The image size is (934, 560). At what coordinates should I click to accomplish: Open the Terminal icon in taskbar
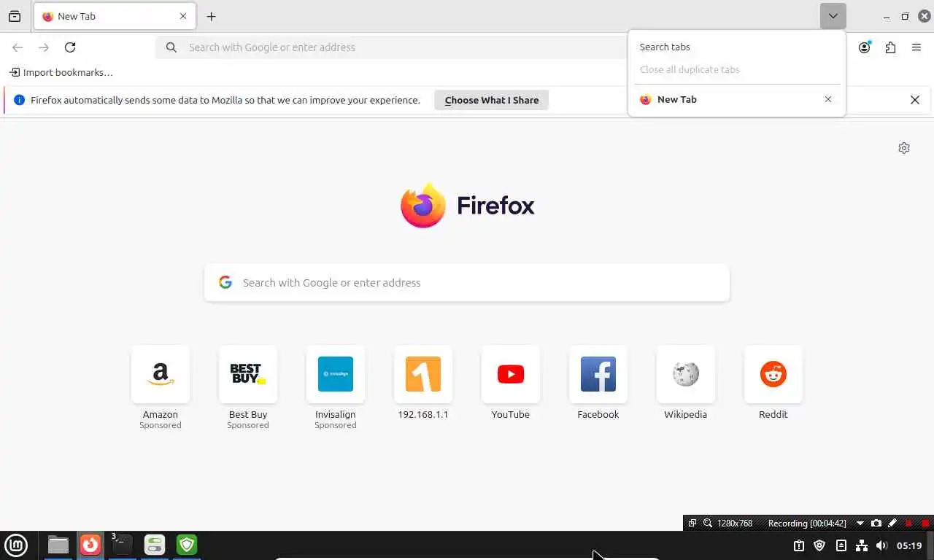(122, 545)
